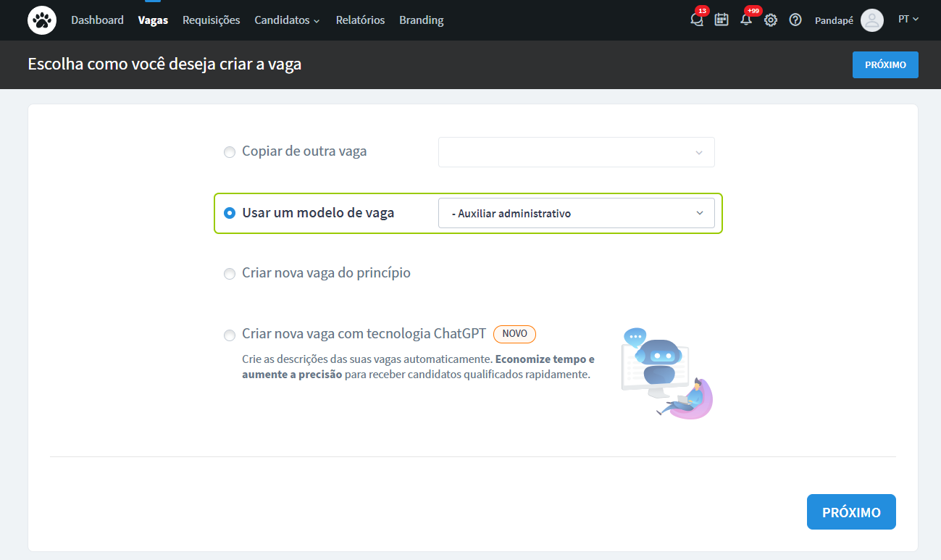Select Criar nova vaga do princípio
Screen dimensions: 941x560
(x=230, y=274)
